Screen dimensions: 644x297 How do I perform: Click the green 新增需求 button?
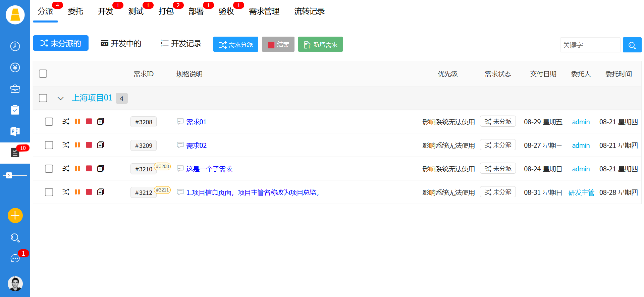[x=320, y=44]
